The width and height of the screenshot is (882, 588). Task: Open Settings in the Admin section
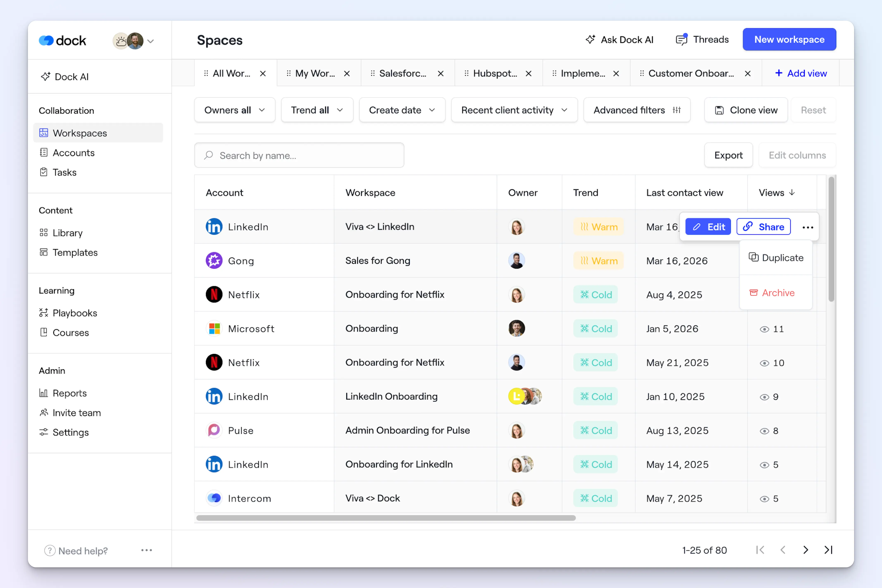click(x=70, y=432)
